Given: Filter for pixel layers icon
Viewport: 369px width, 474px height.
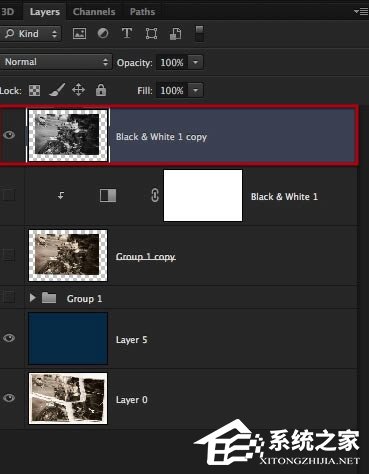Looking at the screenshot, I should pos(79,33).
